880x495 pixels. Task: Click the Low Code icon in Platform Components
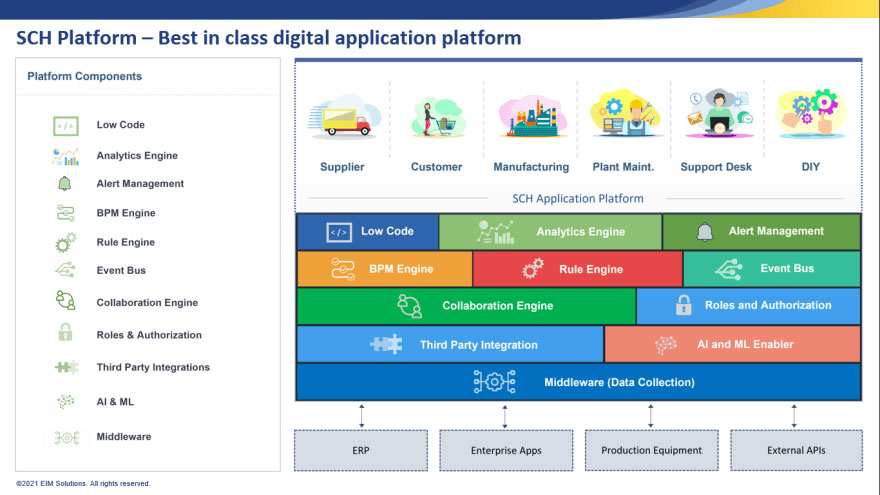click(65, 126)
